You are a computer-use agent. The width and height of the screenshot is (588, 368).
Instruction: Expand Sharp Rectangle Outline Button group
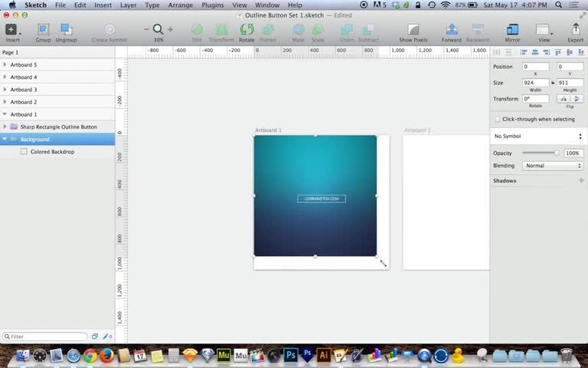[x=5, y=127]
